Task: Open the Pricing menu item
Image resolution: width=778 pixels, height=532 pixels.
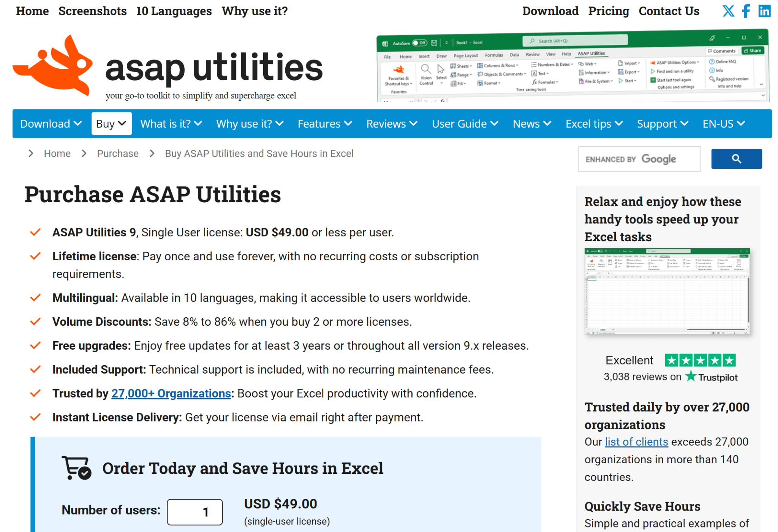Action: pyautogui.click(x=609, y=11)
